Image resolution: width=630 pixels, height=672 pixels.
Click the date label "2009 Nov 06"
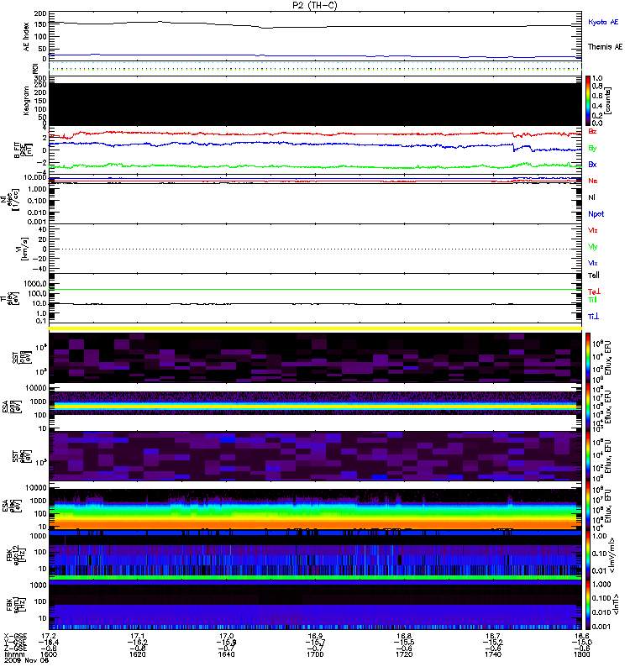pyautogui.click(x=26, y=660)
